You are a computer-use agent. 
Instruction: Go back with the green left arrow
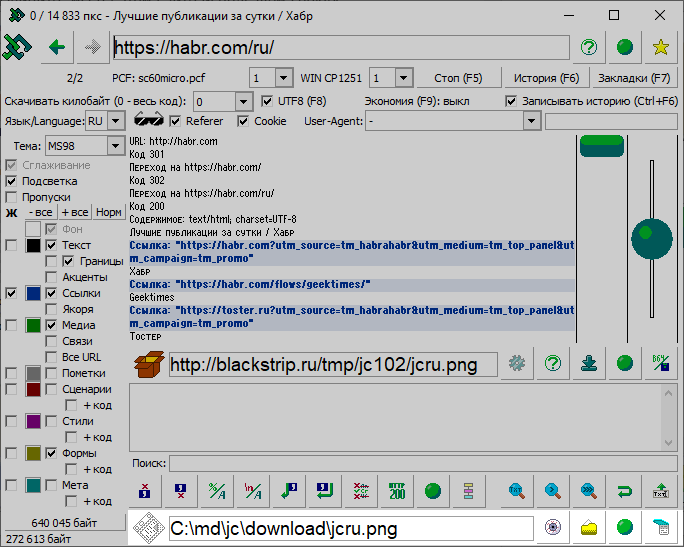pyautogui.click(x=57, y=47)
